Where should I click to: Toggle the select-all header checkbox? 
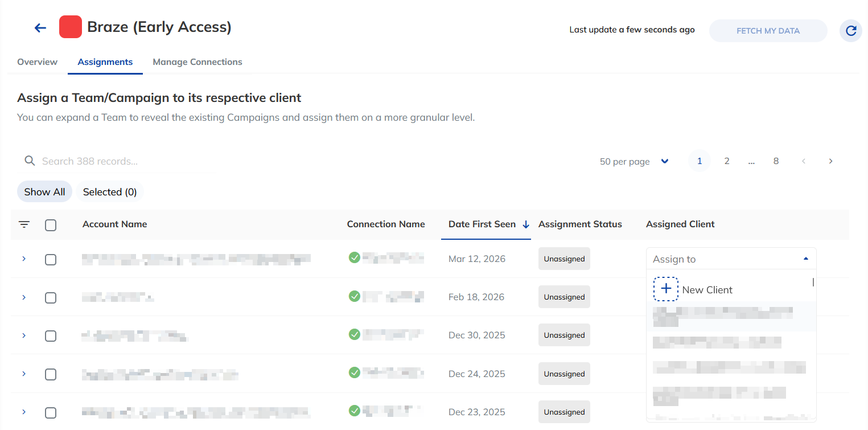pos(51,225)
